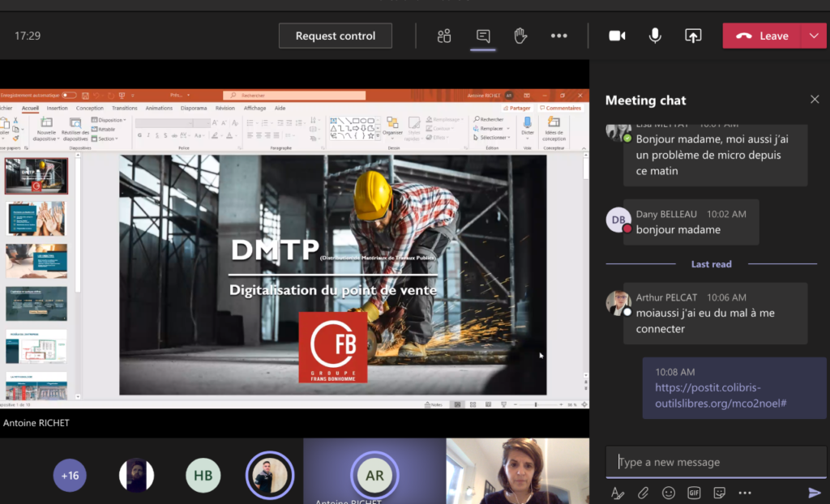
Task: Click the Rechercher find command in Édition
Action: click(489, 120)
